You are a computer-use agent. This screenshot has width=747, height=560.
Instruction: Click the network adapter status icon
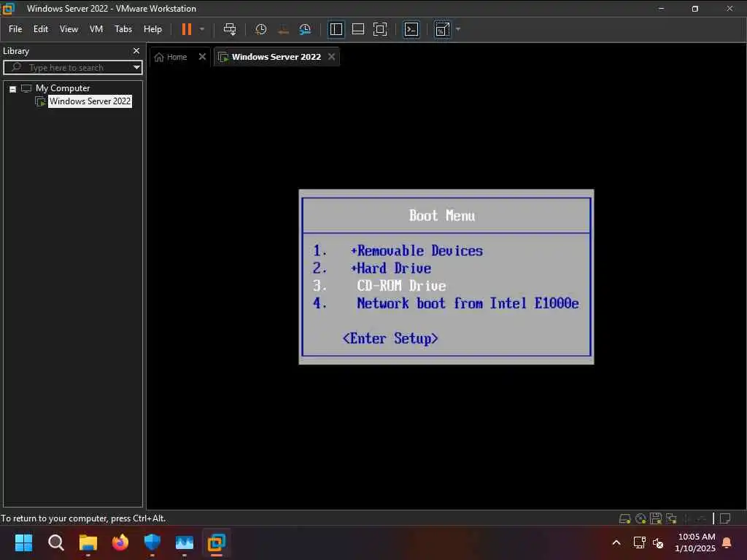(671, 518)
